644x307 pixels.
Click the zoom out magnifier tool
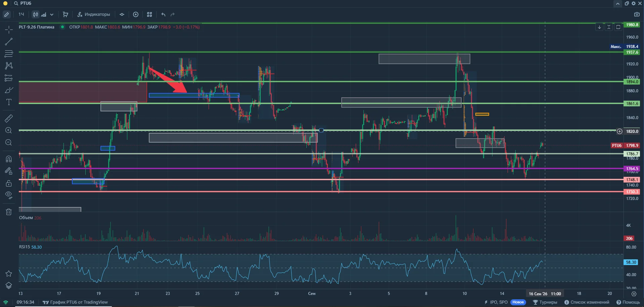(x=9, y=143)
